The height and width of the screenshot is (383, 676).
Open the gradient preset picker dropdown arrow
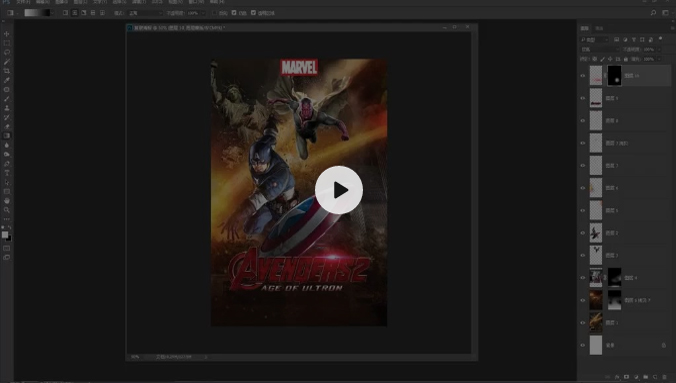tap(52, 13)
